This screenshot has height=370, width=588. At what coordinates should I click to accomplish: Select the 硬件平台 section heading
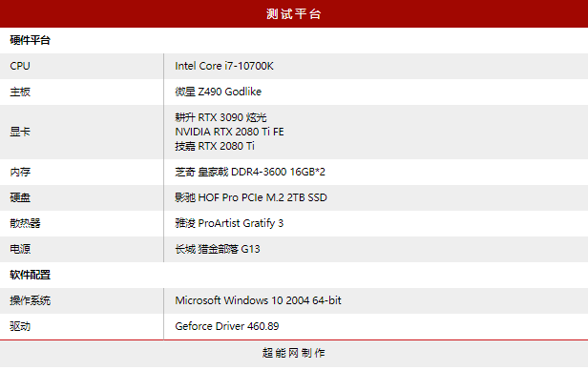(x=30, y=40)
